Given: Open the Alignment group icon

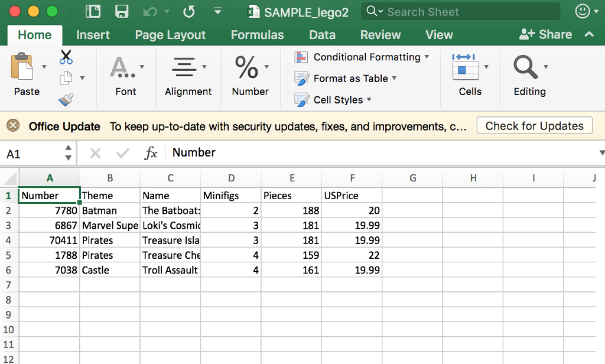Looking at the screenshot, I should pyautogui.click(x=184, y=67).
